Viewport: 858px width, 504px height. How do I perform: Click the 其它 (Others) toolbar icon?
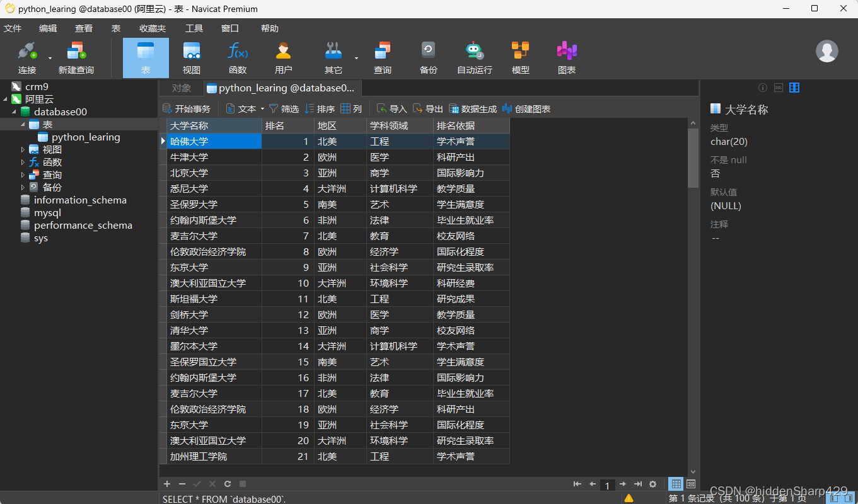[x=333, y=57]
